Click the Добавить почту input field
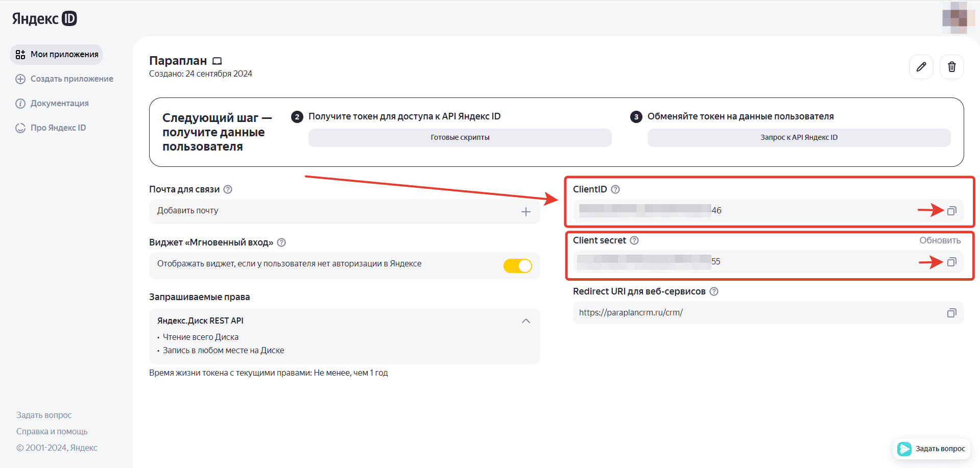This screenshot has height=468, width=980. click(332, 211)
